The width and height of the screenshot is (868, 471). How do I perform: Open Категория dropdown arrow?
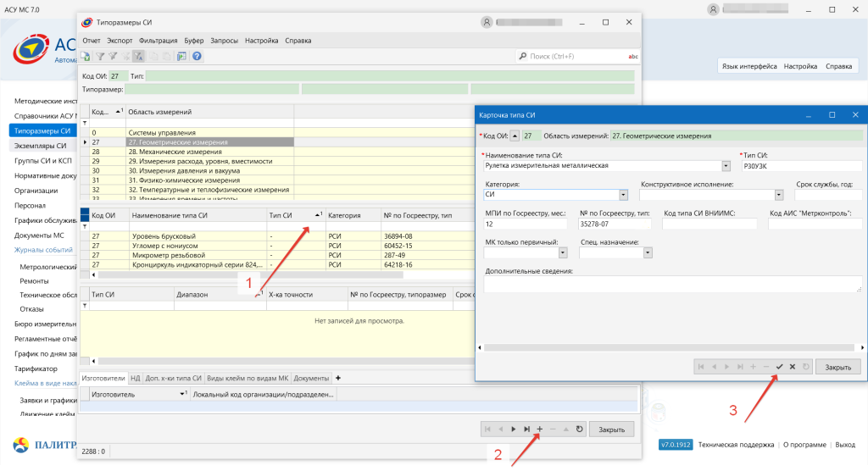(623, 195)
